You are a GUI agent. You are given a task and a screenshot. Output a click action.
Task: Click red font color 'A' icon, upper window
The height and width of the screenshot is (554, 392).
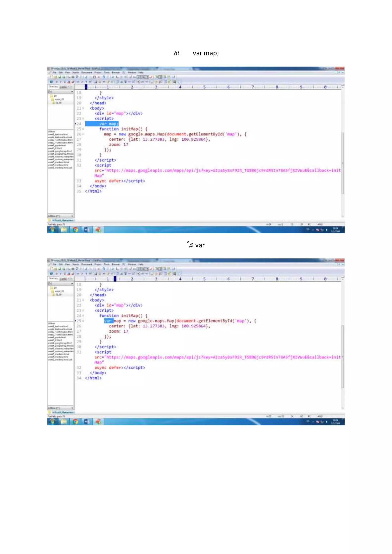[x=69, y=82]
